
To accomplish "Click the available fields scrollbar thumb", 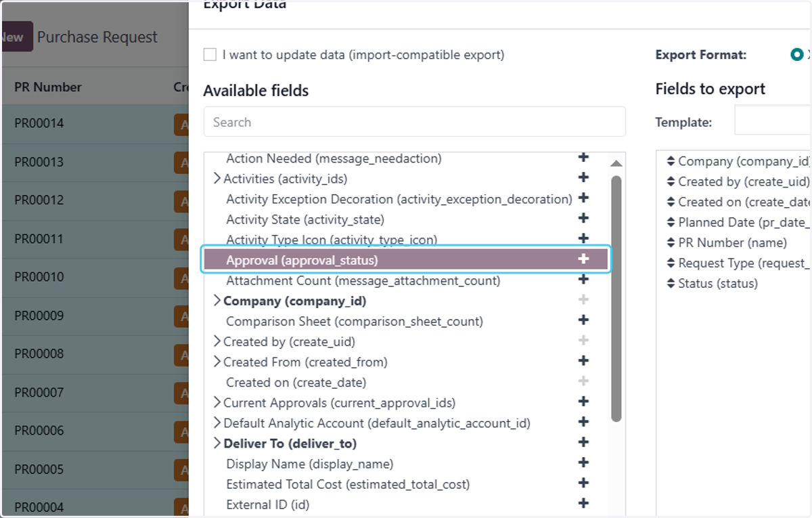I will pos(616,299).
